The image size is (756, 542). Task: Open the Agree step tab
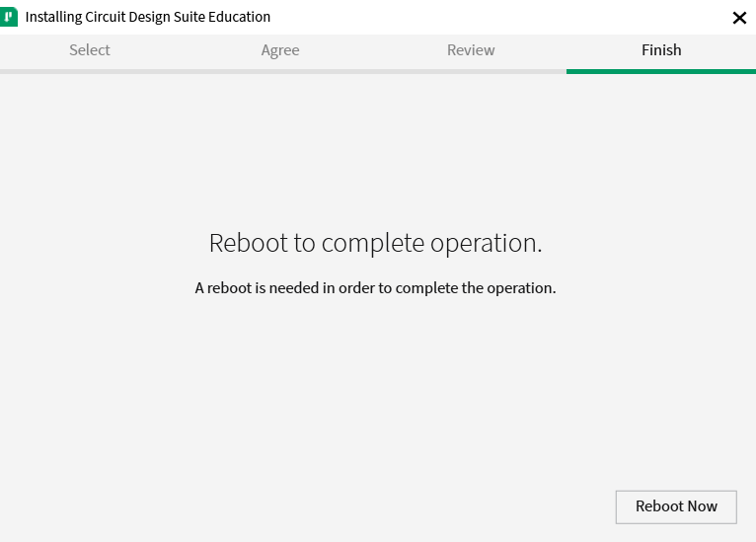click(x=280, y=50)
